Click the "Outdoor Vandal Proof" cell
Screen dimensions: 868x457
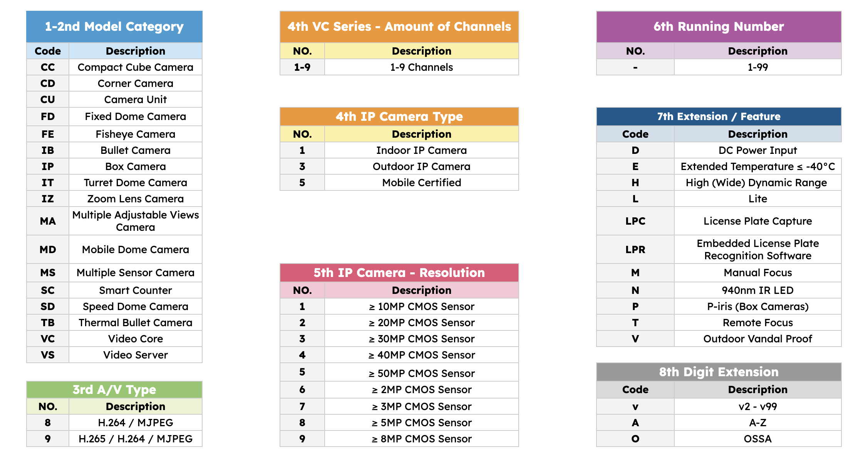[757, 339]
